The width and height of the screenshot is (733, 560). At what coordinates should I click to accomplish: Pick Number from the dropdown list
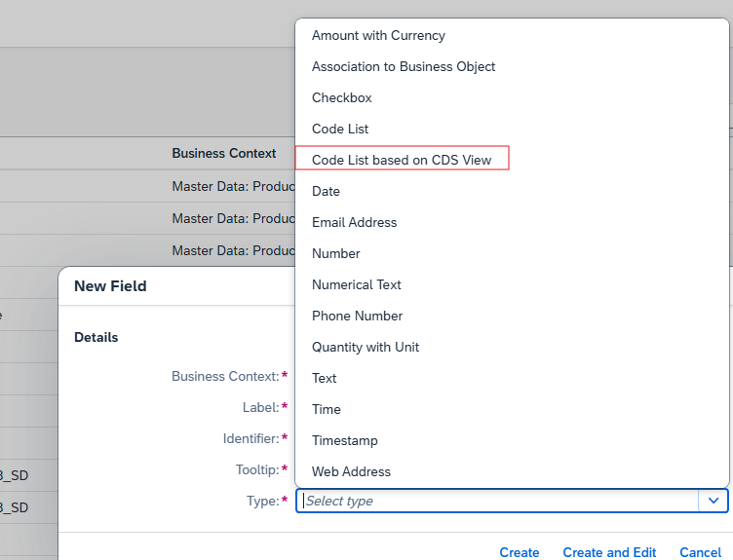click(x=336, y=254)
